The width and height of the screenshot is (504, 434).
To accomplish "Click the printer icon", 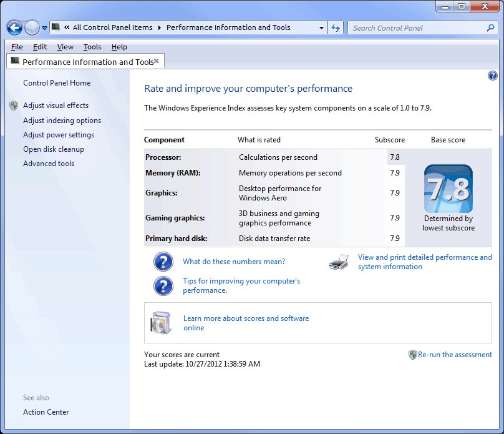I will click(x=339, y=262).
